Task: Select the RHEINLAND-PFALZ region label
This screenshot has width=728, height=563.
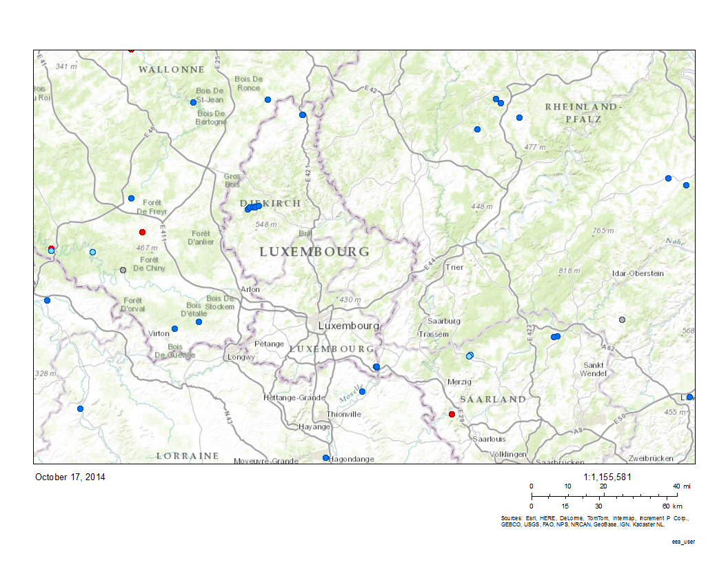Action: (583, 113)
